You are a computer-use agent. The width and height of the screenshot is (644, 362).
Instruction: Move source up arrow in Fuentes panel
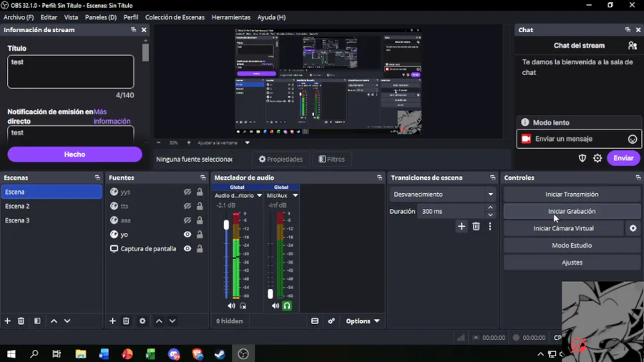[x=159, y=321]
